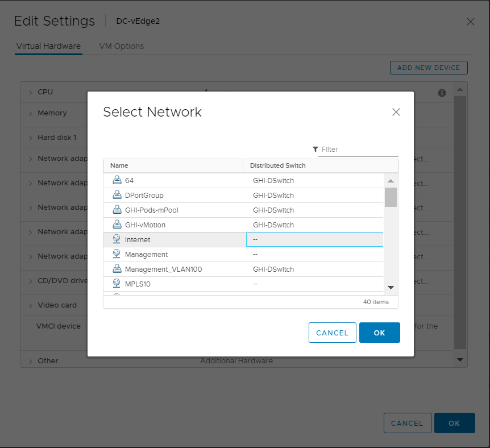
Task: Click the Management_VLAN100 port group icon
Action: coord(117,269)
